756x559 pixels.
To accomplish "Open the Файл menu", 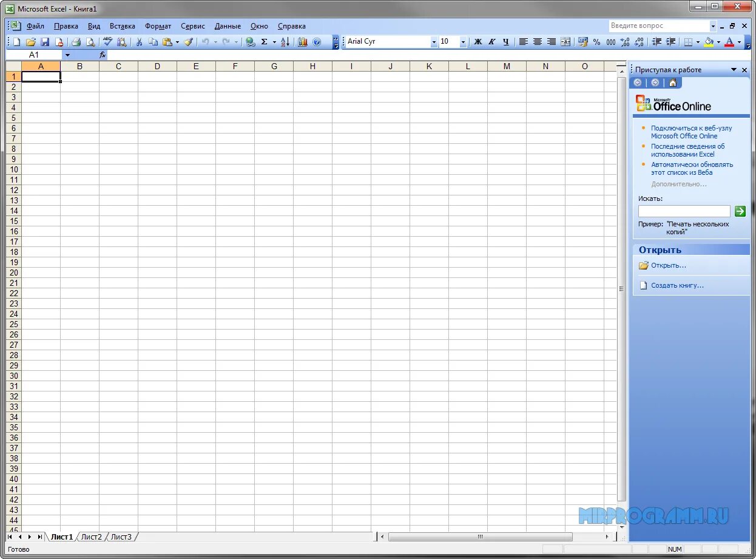I will coord(35,26).
